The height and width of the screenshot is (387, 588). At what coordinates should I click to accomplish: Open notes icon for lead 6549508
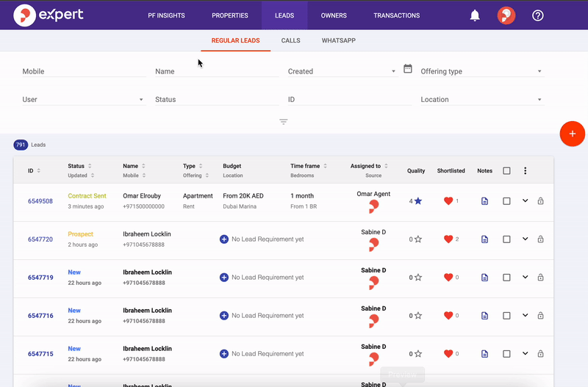click(484, 201)
